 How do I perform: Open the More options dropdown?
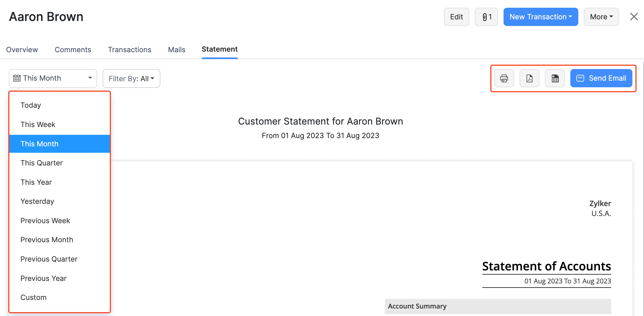601,17
